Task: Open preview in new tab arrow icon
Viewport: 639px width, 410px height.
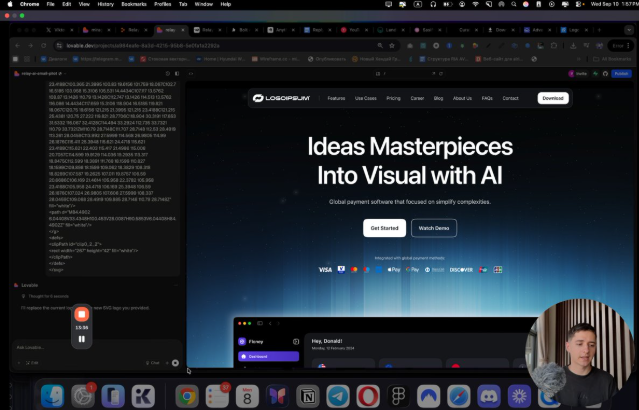Action: coord(434,74)
